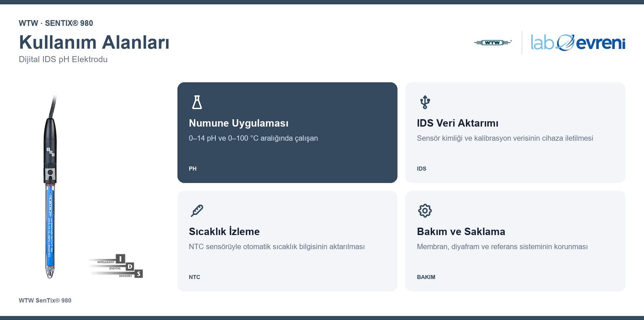Image resolution: width=644 pixels, height=320 pixels.
Task: Select the IDS Veri Aktarımı card title
Action: 458,123
